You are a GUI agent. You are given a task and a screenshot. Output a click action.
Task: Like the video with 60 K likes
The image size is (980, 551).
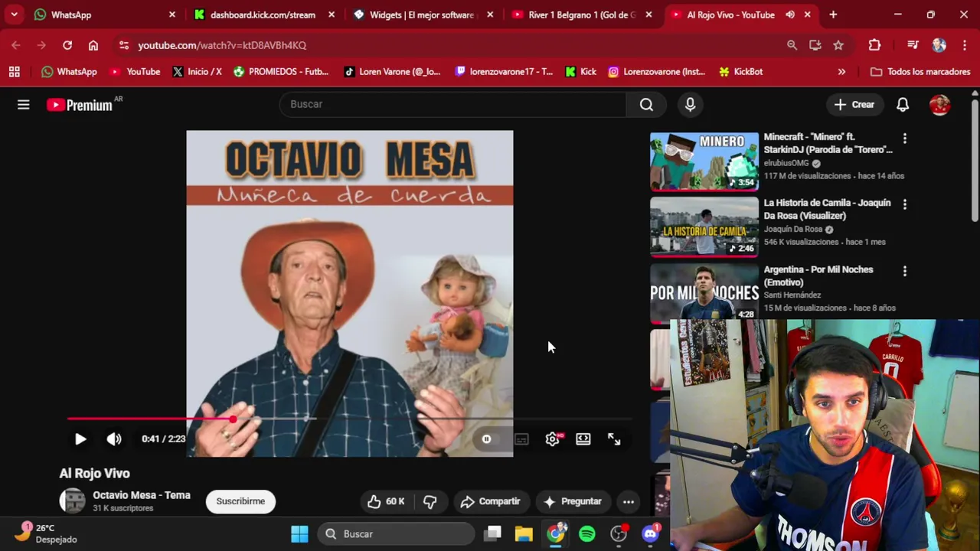coord(386,501)
